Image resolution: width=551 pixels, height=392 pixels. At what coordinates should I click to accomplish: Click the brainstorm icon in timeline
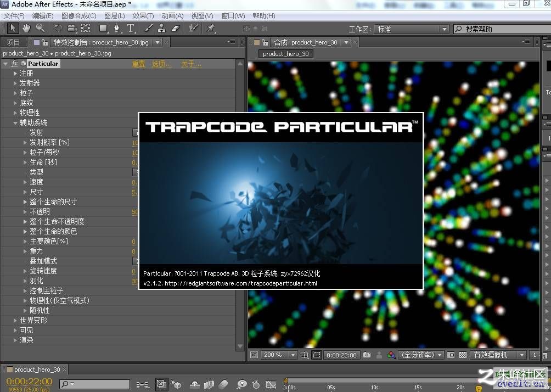click(241, 385)
